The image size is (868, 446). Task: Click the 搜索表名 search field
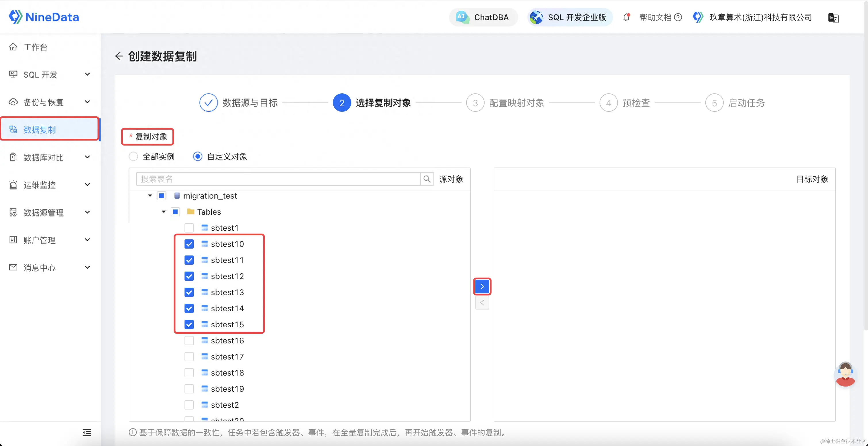pyautogui.click(x=278, y=179)
